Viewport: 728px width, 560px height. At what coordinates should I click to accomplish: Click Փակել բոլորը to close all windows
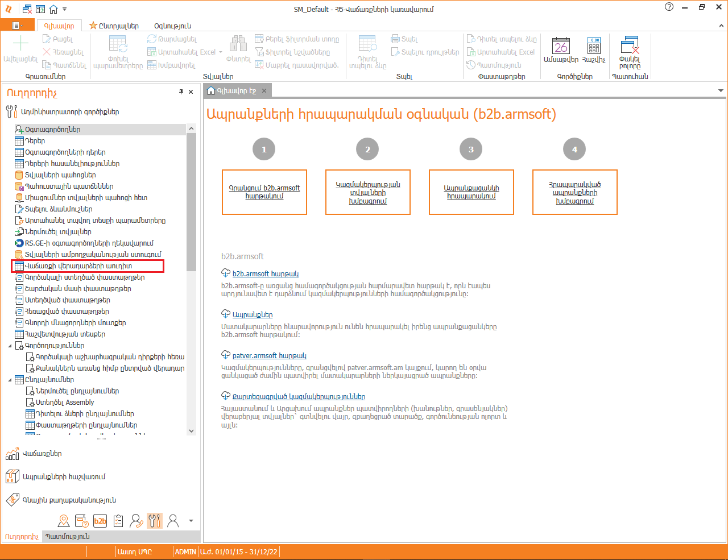pyautogui.click(x=630, y=53)
